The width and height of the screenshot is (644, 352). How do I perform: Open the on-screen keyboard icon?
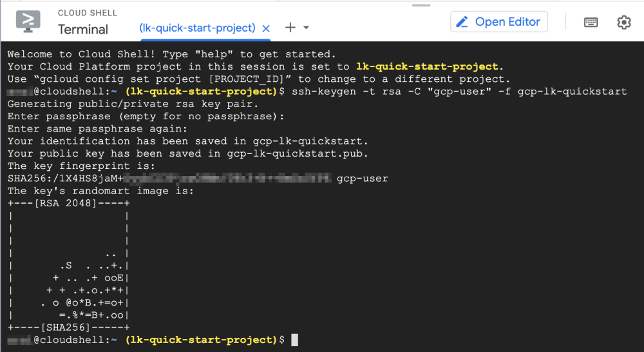[591, 22]
